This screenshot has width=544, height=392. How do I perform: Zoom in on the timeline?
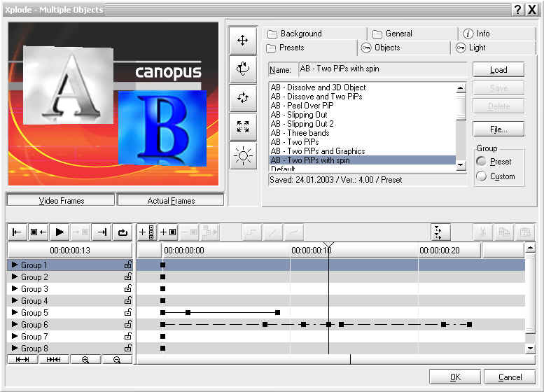point(85,360)
